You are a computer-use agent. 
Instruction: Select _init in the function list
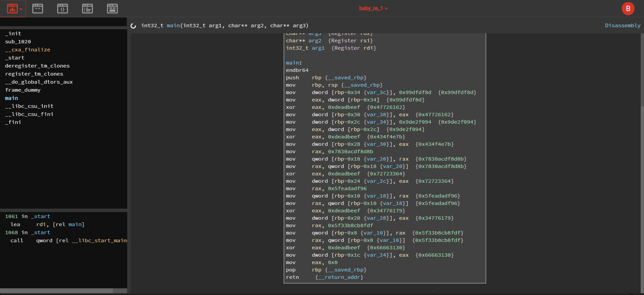coord(13,34)
